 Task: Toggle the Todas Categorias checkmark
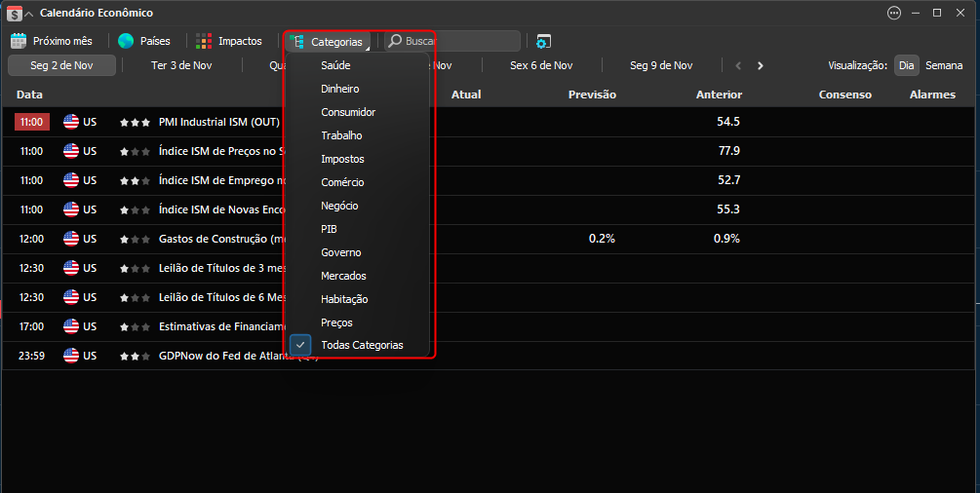pyautogui.click(x=300, y=345)
